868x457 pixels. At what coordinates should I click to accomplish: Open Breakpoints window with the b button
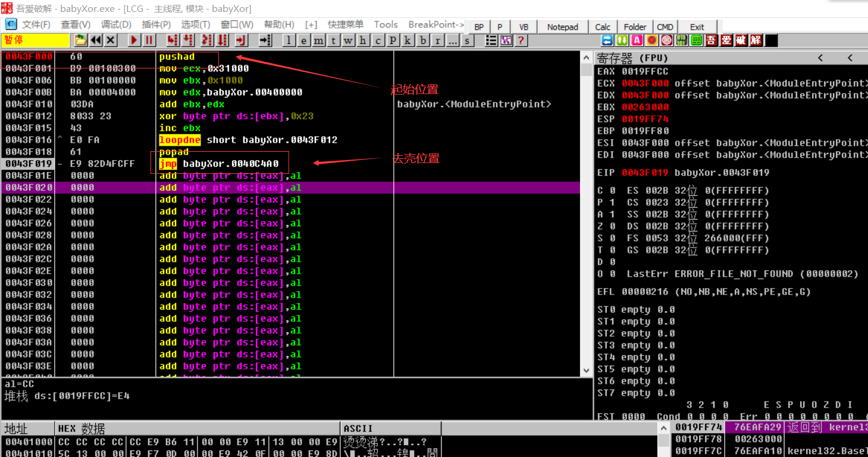coord(423,40)
